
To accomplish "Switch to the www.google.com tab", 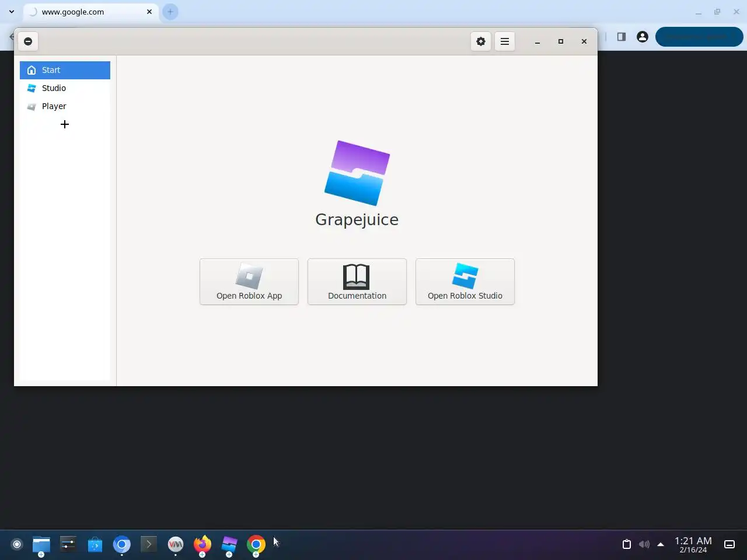I will [91, 12].
